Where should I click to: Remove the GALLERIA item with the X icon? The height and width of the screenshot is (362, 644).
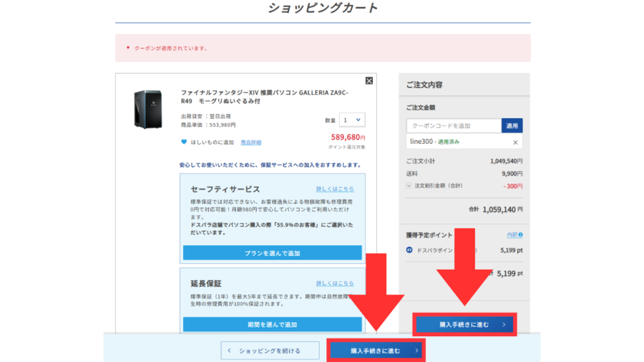pyautogui.click(x=369, y=80)
